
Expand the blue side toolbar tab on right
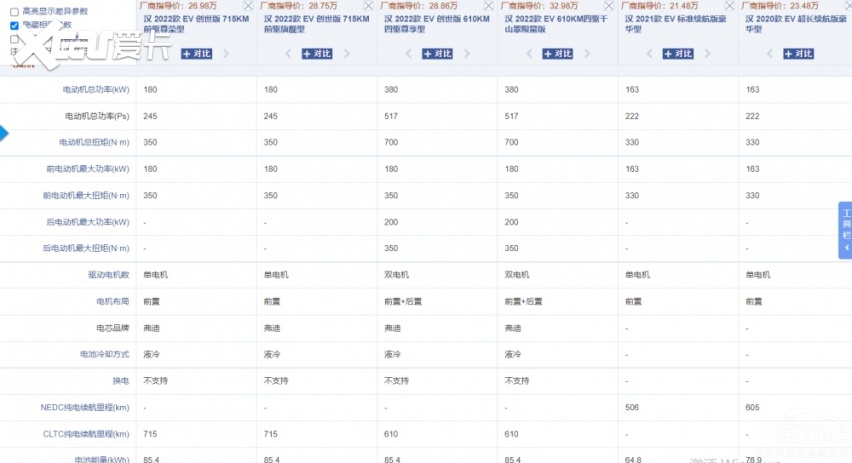pos(845,230)
